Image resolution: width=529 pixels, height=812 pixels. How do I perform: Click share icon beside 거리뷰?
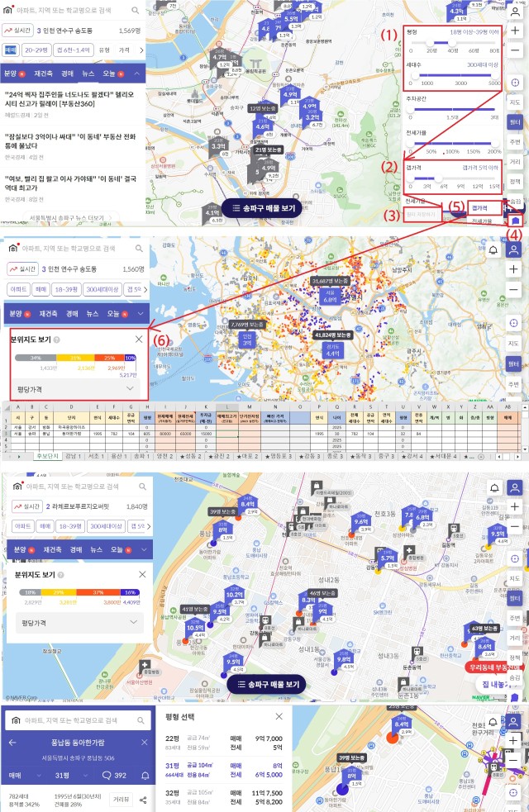point(144,800)
